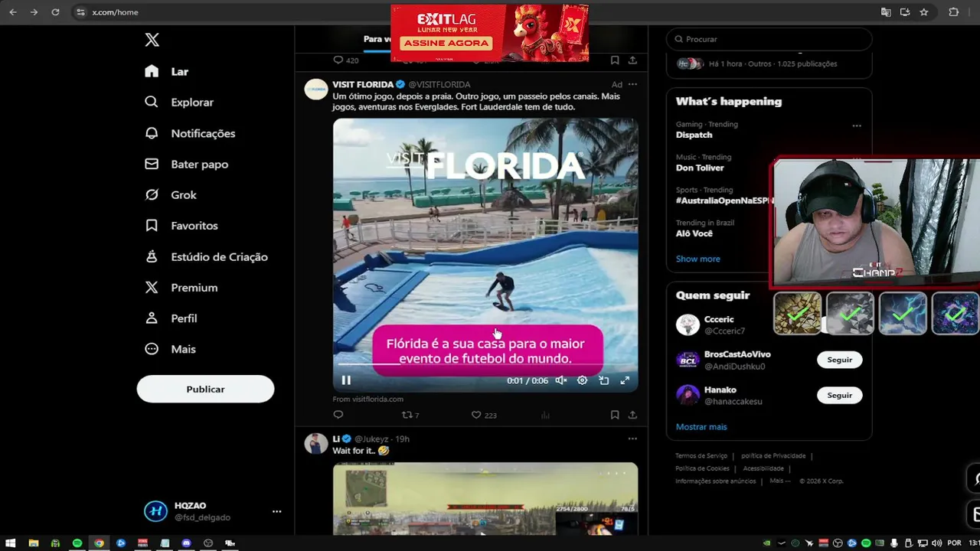980x551 pixels.
Task: Open Spotify from the taskbar
Action: (x=77, y=543)
